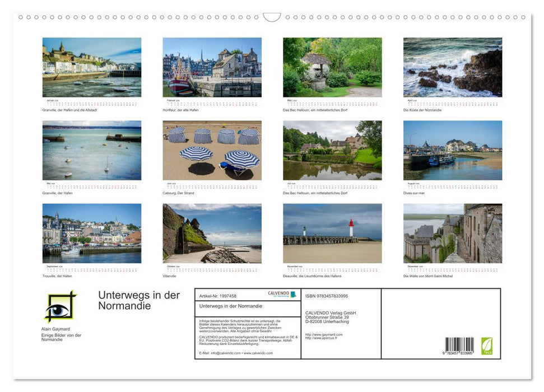
Task: Open the http://www.gaymard.com link
Action: (x=323, y=335)
